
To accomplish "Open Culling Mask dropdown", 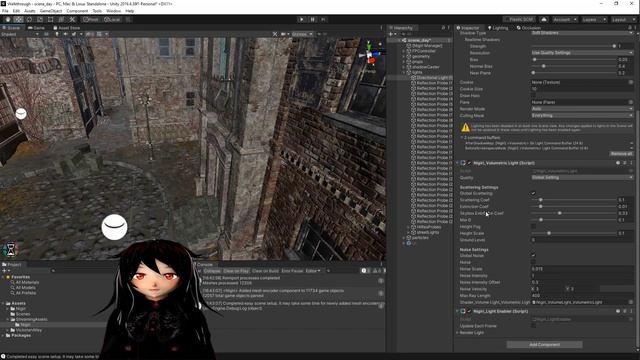I will pos(582,116).
